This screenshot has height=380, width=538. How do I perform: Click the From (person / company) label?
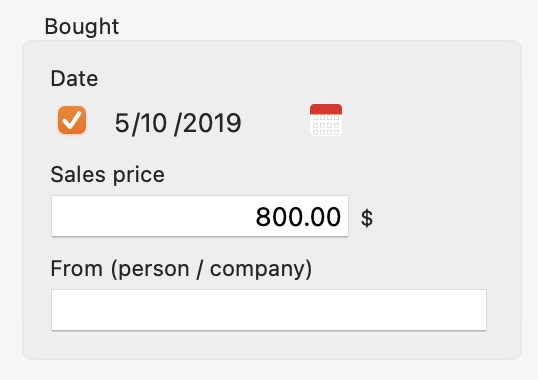coord(181,269)
